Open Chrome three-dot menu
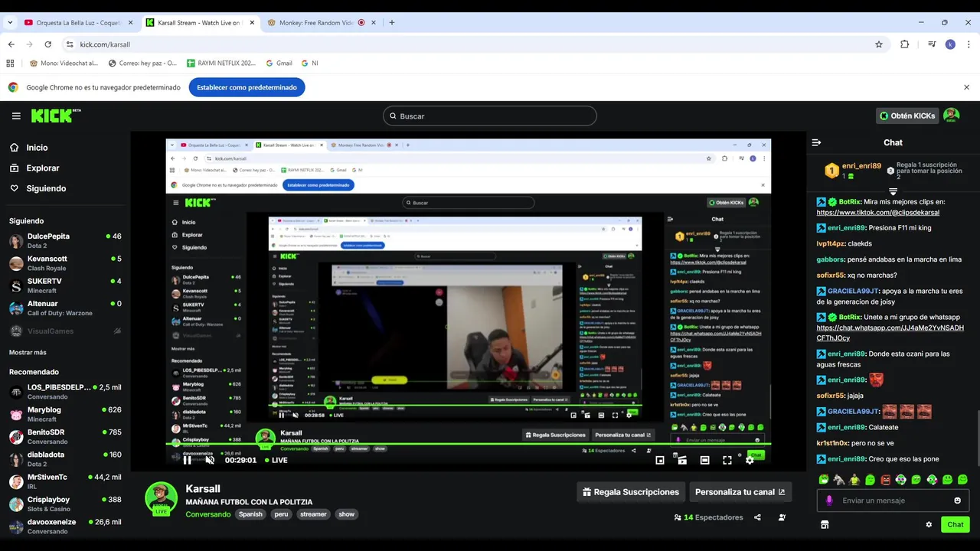 pos(969,44)
